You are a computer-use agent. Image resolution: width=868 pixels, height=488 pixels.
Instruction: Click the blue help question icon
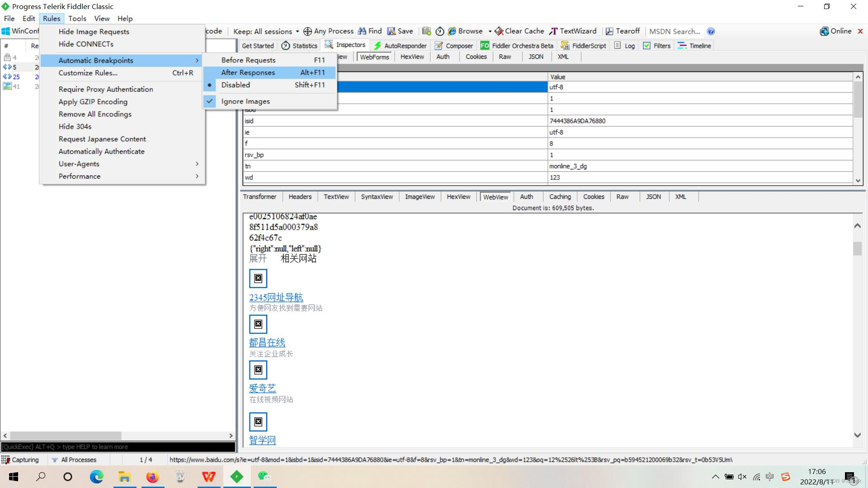[711, 31]
